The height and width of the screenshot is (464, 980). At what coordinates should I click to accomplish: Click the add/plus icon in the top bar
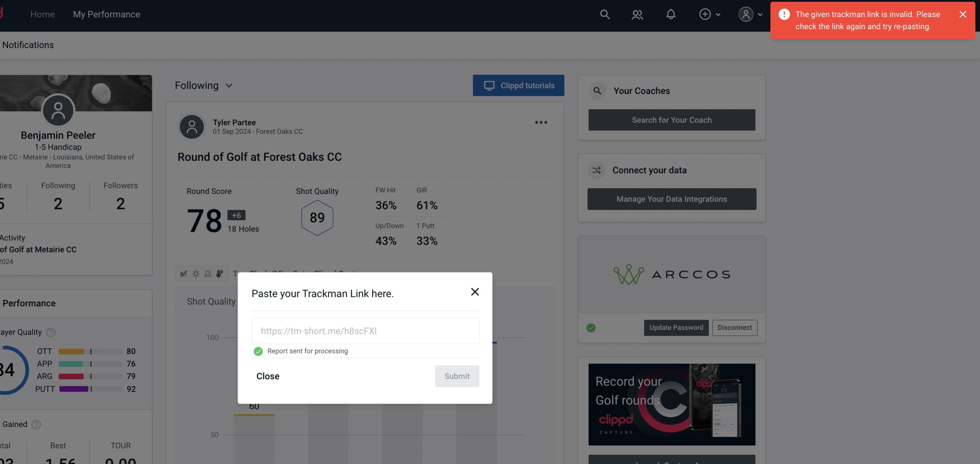pyautogui.click(x=704, y=14)
